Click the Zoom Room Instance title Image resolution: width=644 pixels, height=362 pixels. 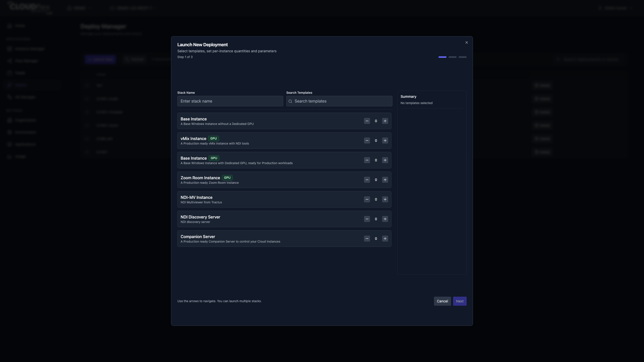click(200, 178)
